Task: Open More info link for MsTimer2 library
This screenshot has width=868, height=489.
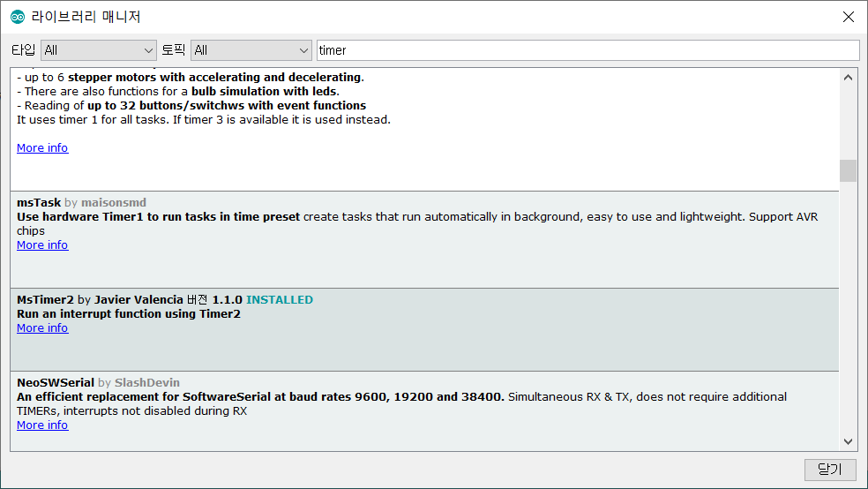Action: [x=42, y=327]
